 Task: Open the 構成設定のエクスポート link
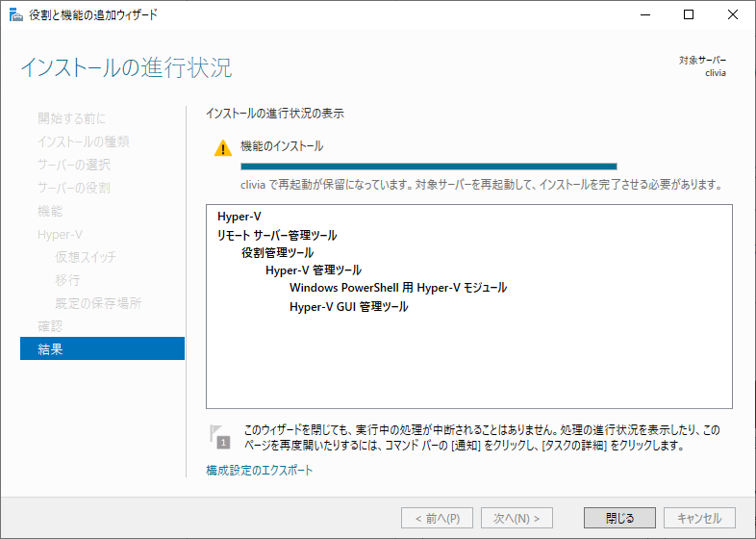tap(260, 470)
